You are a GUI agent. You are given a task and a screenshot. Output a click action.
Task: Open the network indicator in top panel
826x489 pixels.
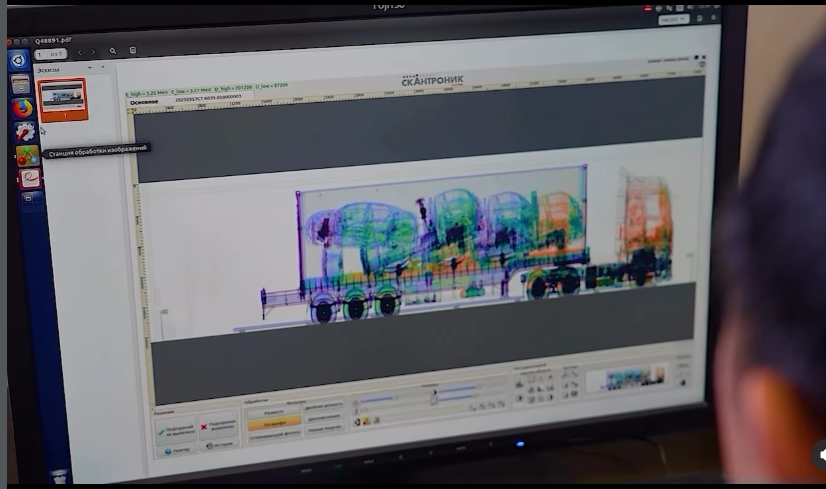[x=669, y=8]
